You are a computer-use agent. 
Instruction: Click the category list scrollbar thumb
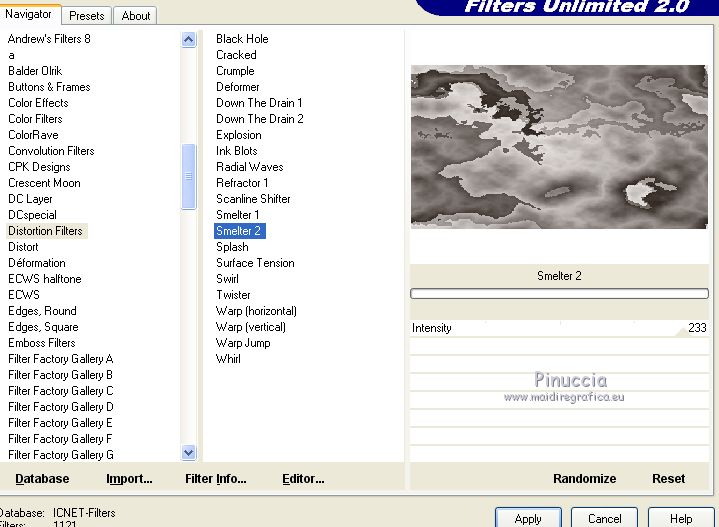click(x=188, y=177)
